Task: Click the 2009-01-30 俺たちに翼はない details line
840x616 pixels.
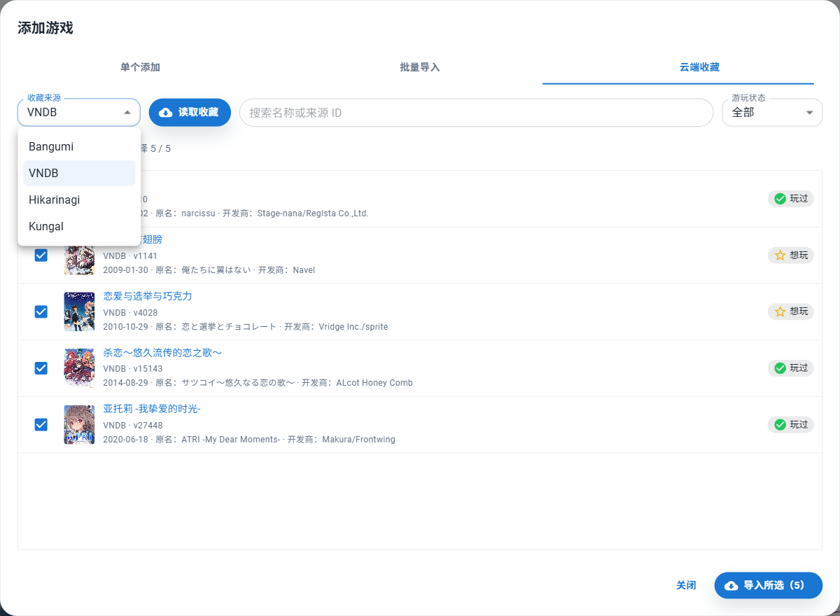Action: point(209,270)
